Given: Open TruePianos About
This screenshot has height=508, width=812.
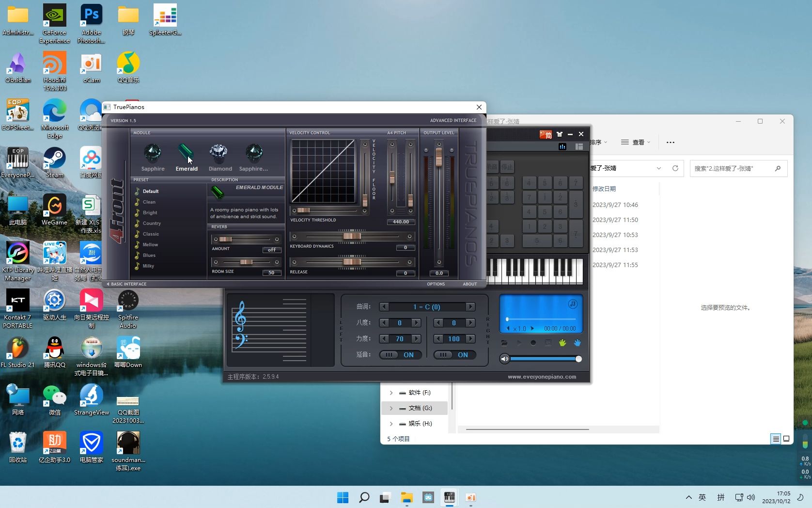Looking at the screenshot, I should click(469, 284).
